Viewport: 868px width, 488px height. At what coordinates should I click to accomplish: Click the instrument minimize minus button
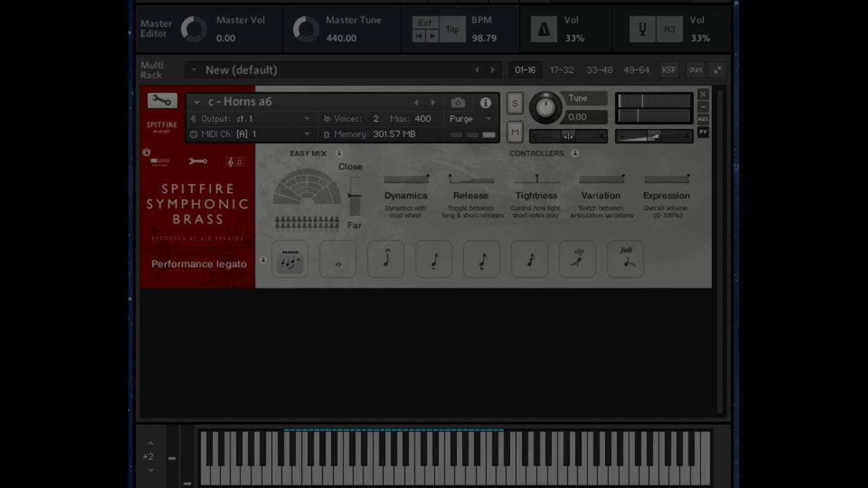[x=703, y=106]
